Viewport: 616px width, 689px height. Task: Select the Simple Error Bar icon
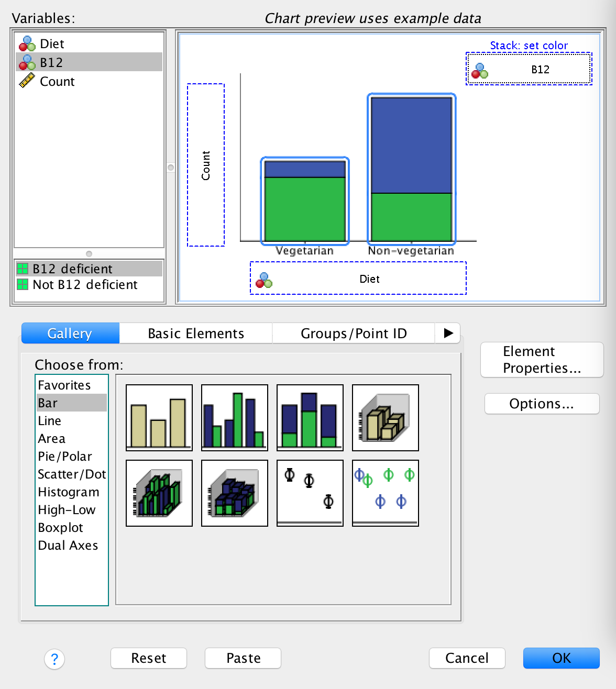310,493
